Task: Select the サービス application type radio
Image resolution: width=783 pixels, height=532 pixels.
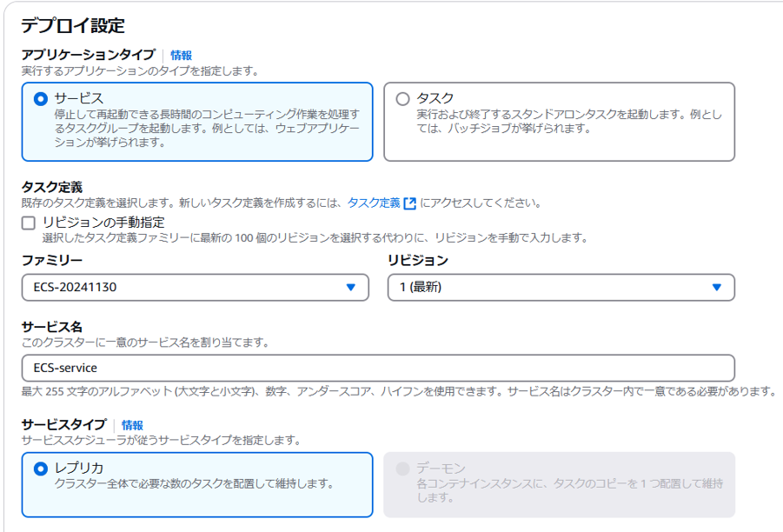Action: coord(41,99)
